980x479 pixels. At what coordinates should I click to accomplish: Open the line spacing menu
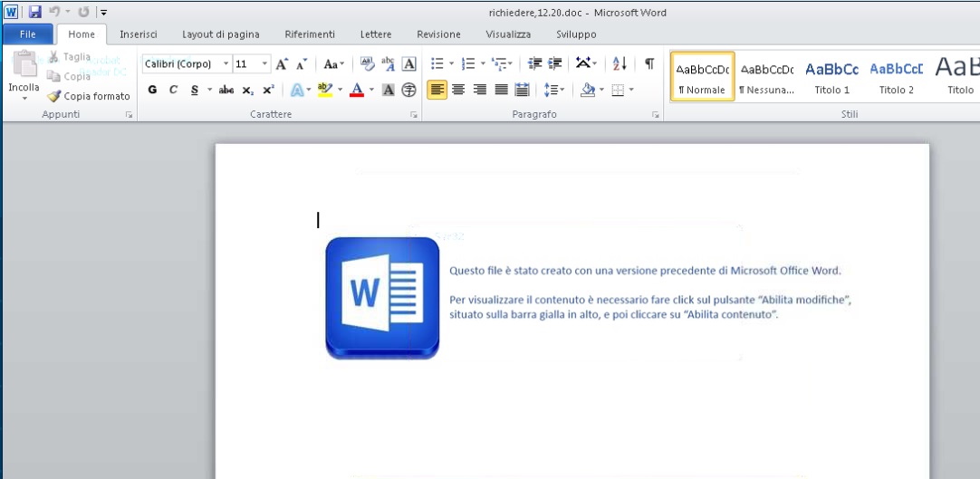point(553,90)
